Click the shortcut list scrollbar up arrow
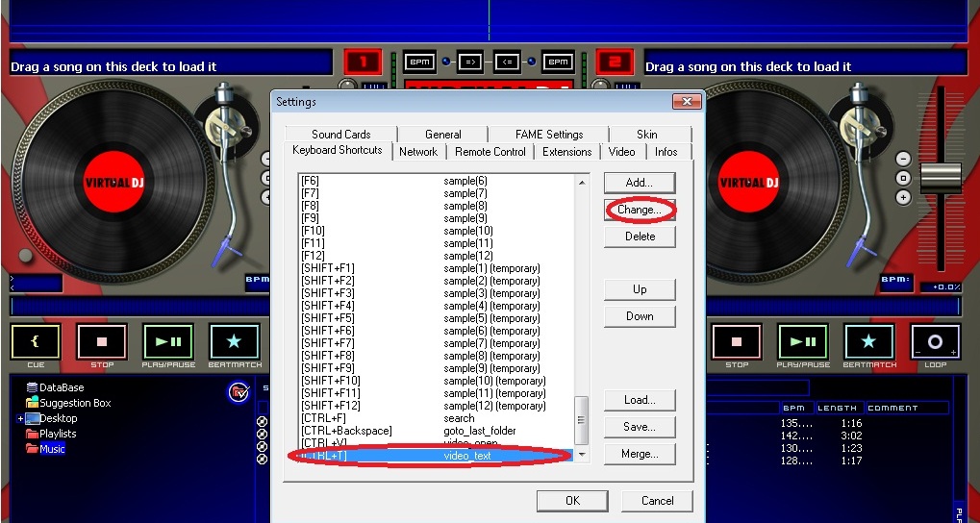The height and width of the screenshot is (523, 980). (x=581, y=182)
